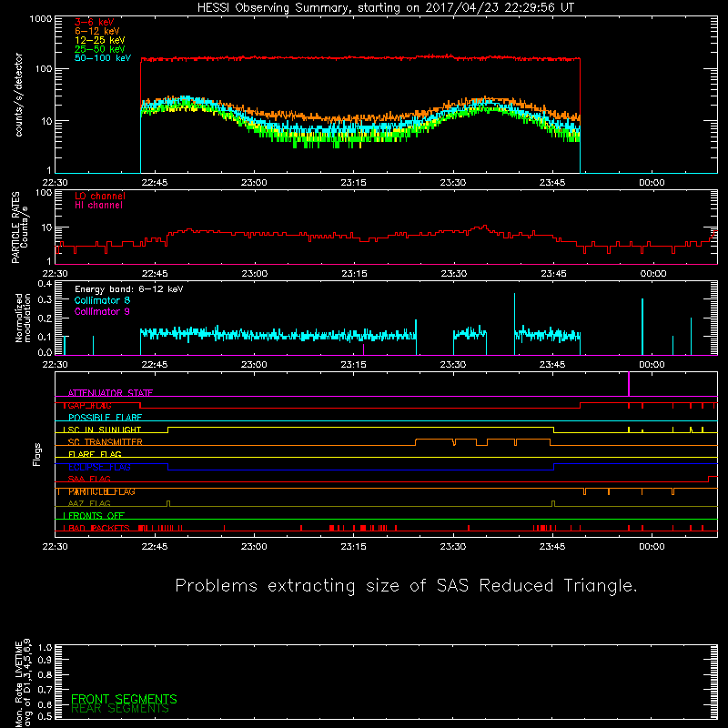Select the 6-12 keV legend label
The height and width of the screenshot is (728, 728).
tap(96, 31)
